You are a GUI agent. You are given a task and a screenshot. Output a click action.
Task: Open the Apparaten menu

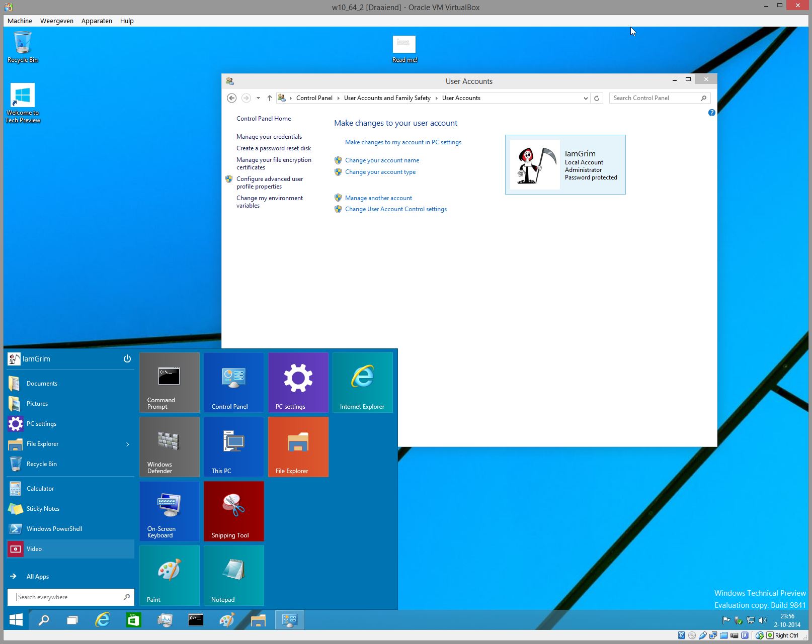click(97, 21)
